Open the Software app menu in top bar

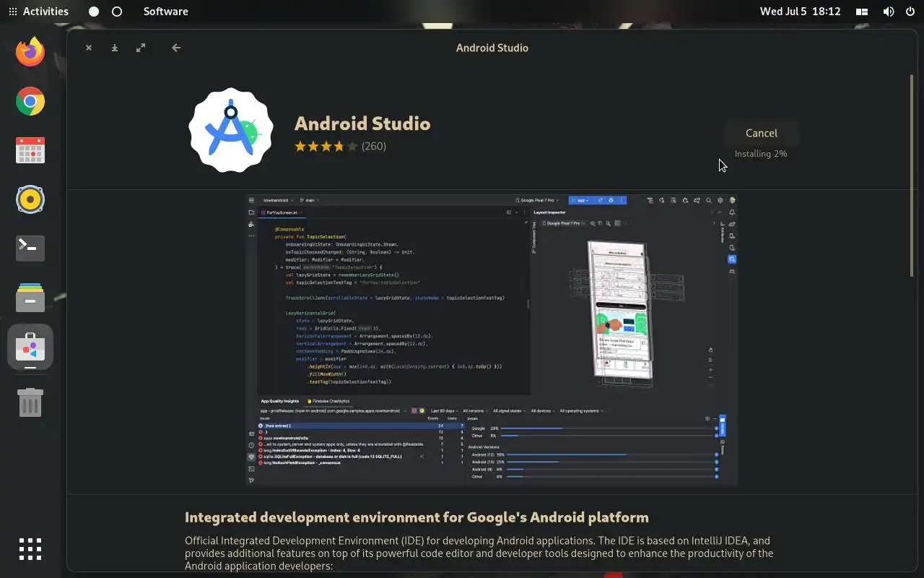tap(165, 12)
